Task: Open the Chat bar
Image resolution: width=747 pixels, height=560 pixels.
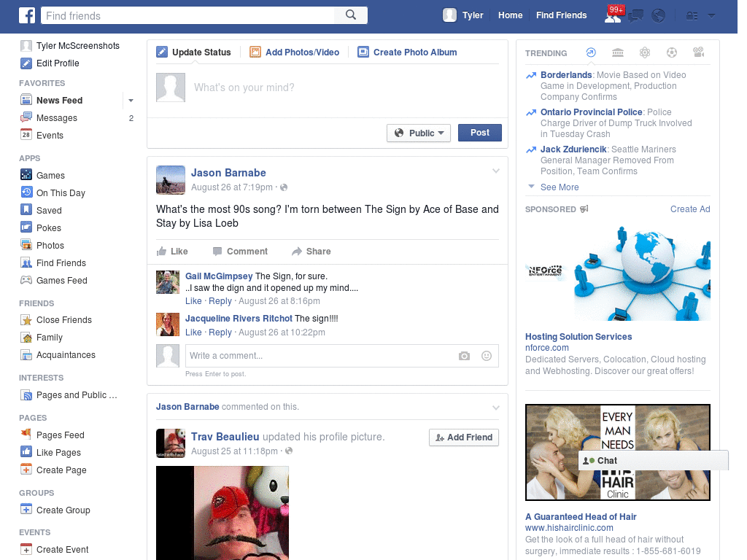Action: (x=653, y=461)
